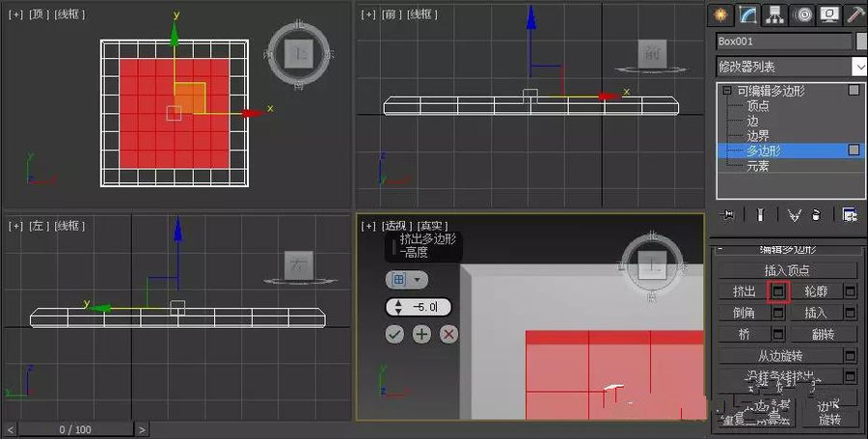Toggle Show End Result icon
The height and width of the screenshot is (439, 868).
(x=761, y=215)
